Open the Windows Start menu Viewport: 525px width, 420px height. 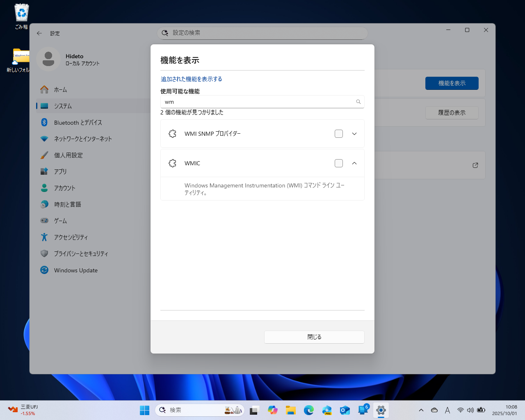click(x=145, y=410)
